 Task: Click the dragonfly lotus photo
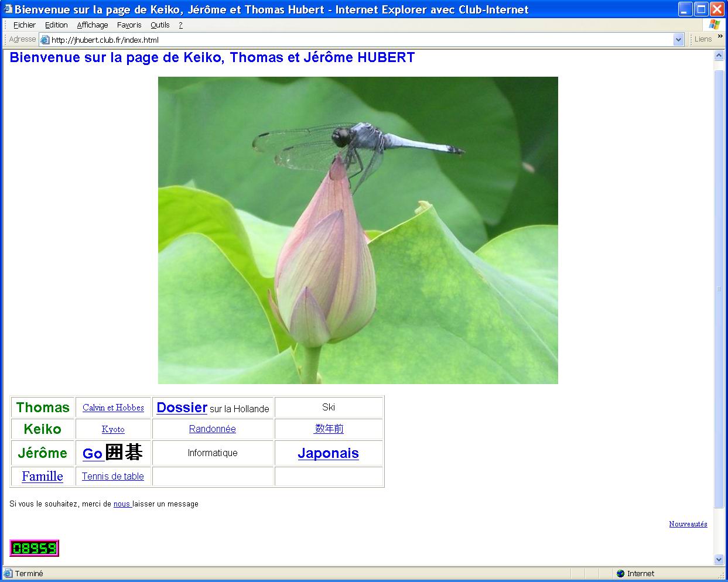(358, 230)
